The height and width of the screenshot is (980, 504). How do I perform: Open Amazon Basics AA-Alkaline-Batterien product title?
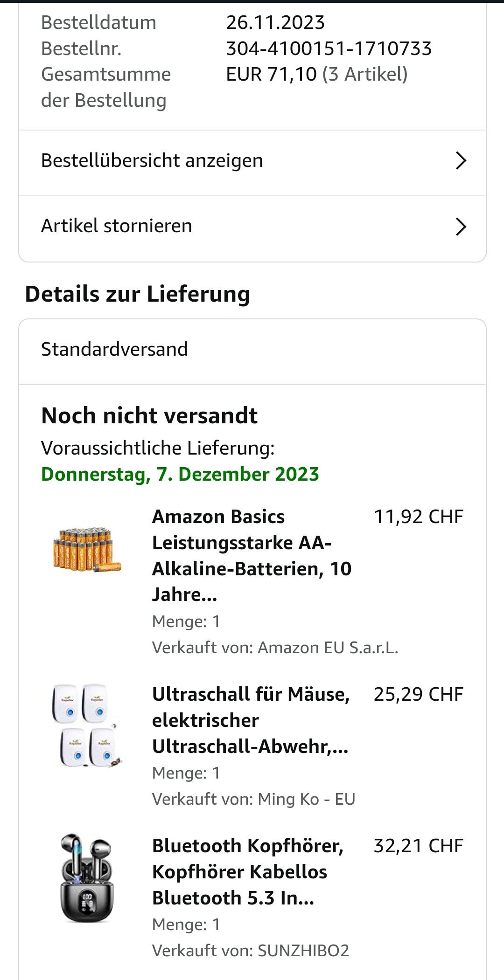tap(252, 556)
